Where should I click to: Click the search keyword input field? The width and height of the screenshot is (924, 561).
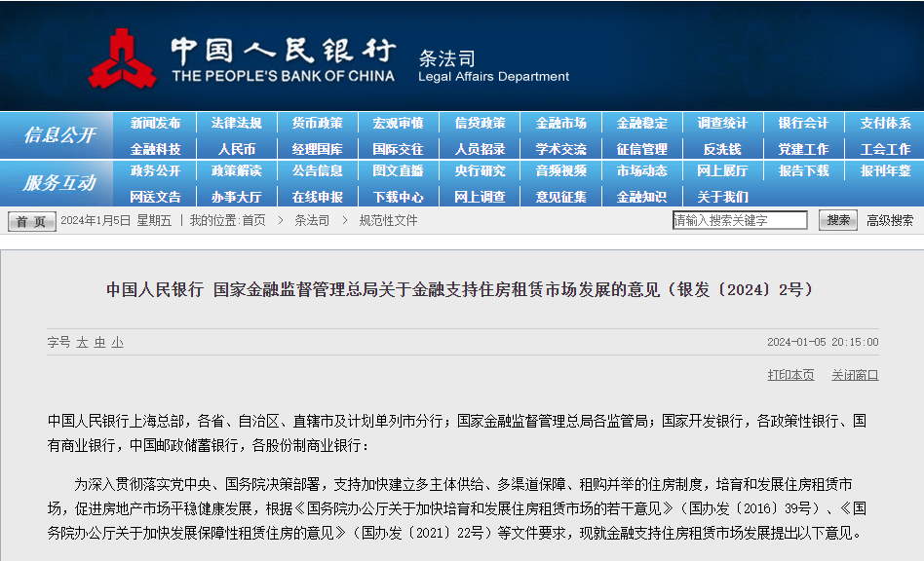pos(740,221)
